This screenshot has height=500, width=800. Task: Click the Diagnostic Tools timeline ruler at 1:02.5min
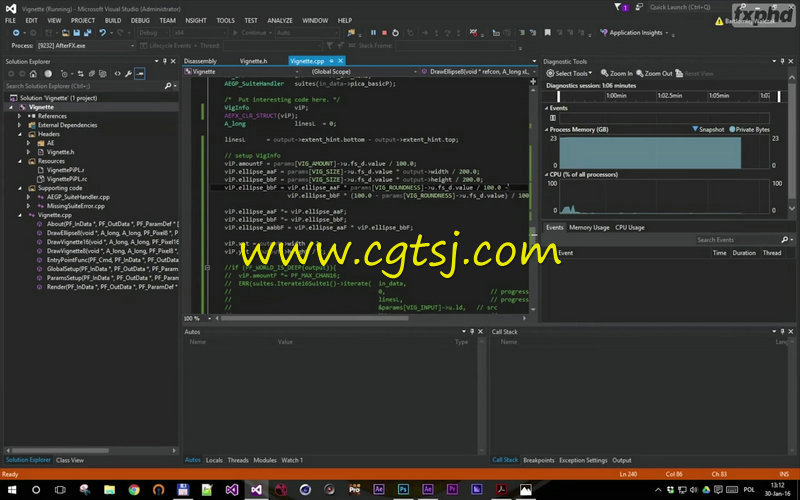pyautogui.click(x=669, y=96)
